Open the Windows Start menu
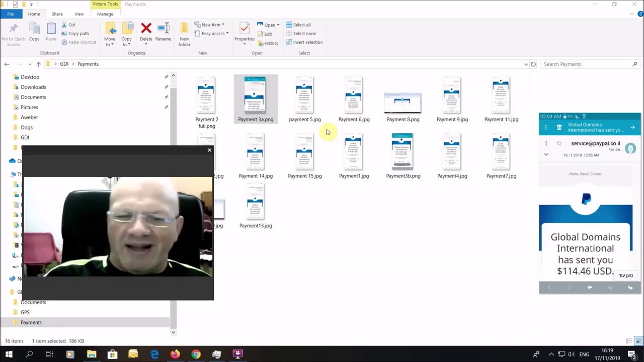 click(x=9, y=354)
